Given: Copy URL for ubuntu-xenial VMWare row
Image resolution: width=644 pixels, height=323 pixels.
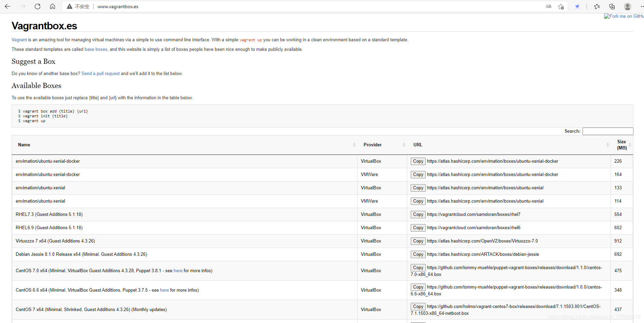Looking at the screenshot, I should click(418, 201).
